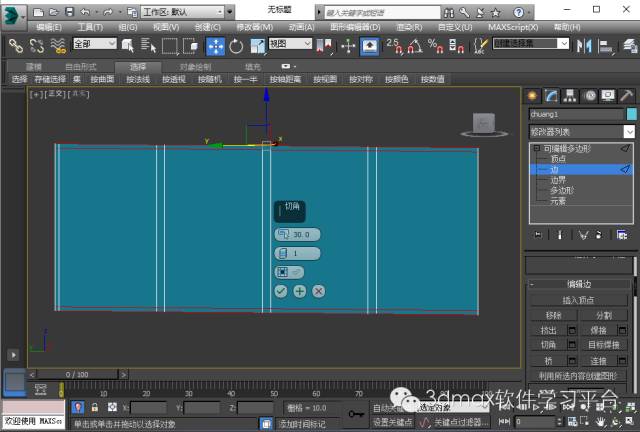Toggle the Spinner Snap icon
This screenshot has height=432, width=640.
[456, 46]
